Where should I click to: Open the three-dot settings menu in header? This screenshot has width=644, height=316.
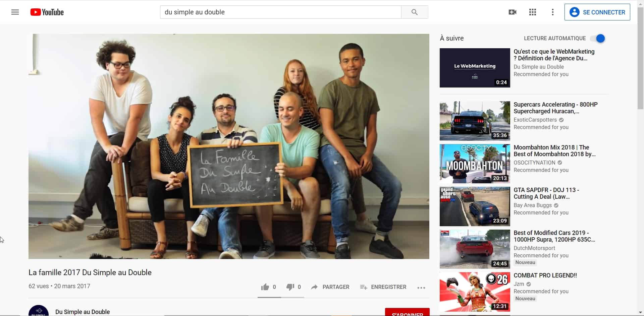pyautogui.click(x=552, y=12)
